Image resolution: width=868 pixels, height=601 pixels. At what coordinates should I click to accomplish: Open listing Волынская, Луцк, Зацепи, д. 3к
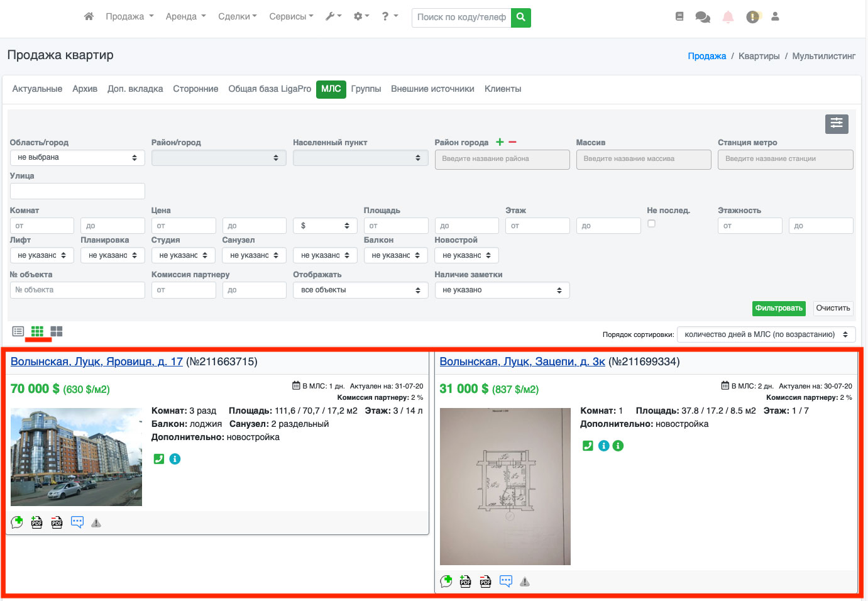(x=522, y=361)
